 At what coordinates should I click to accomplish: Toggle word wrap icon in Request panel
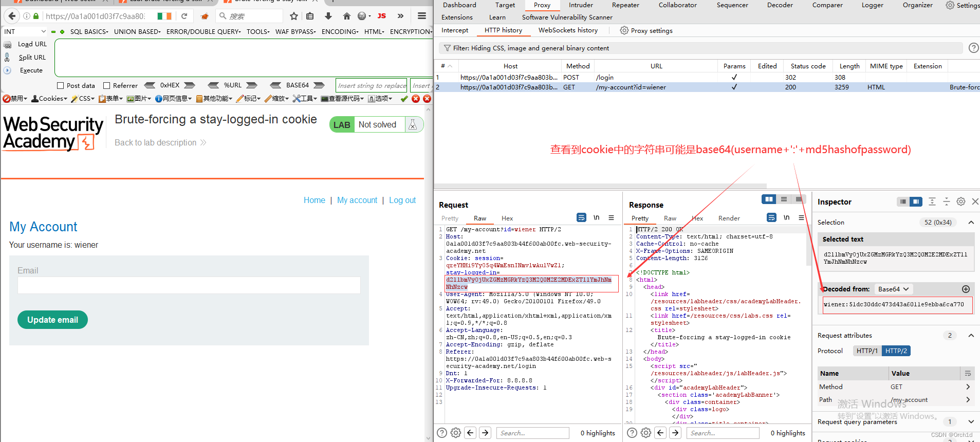coord(581,217)
